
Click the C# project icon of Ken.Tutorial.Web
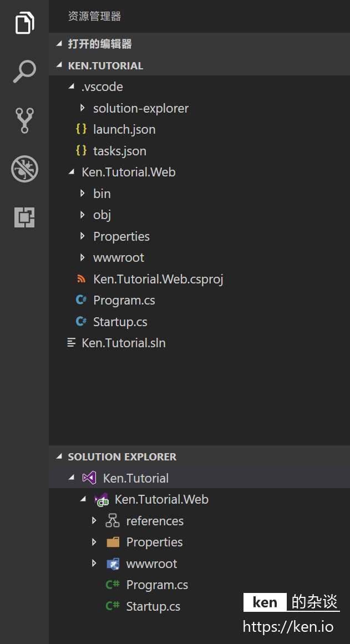(x=101, y=499)
